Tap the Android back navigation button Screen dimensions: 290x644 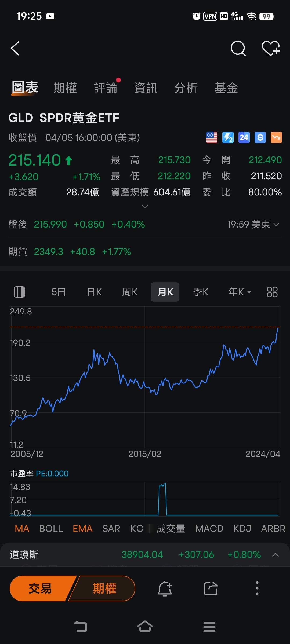coord(81,627)
